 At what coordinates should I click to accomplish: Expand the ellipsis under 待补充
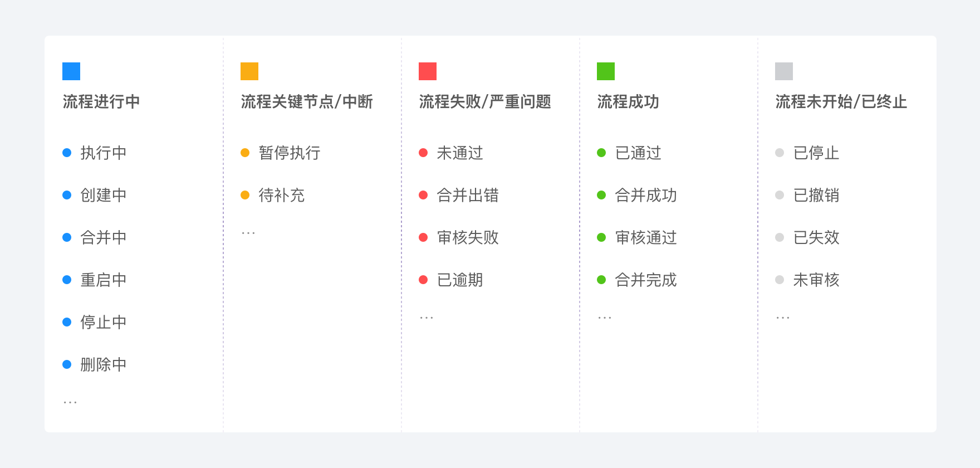pos(248,233)
